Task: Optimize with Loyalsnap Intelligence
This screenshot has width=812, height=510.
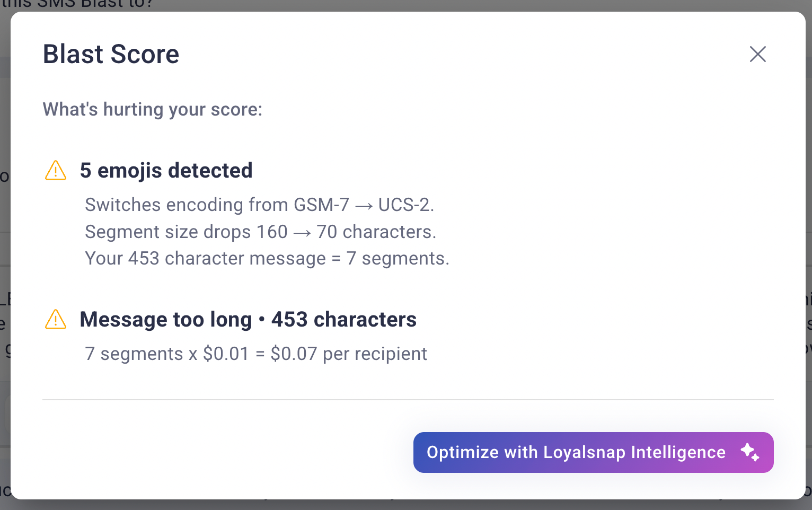Action: [x=593, y=452]
